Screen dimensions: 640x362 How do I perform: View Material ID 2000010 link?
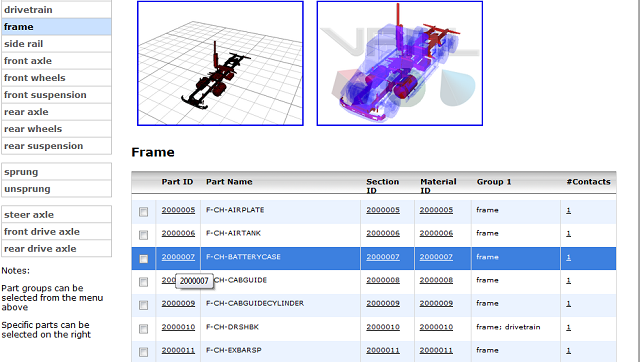(436, 327)
